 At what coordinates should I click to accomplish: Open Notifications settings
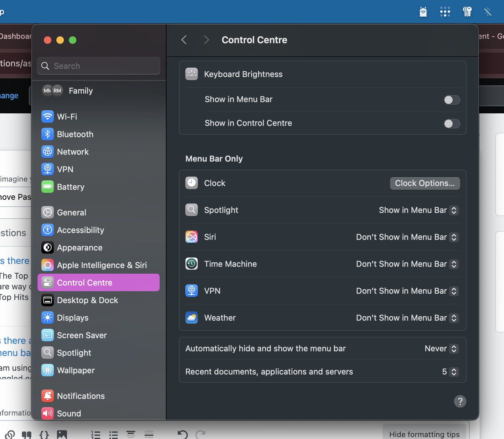pos(99,396)
